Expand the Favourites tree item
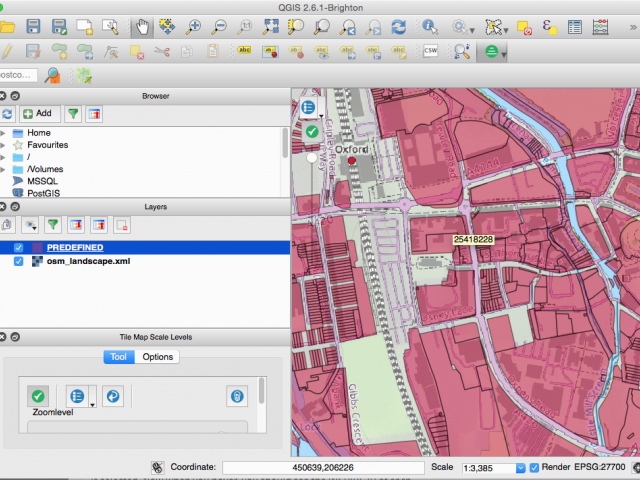The image size is (640, 480). [x=3, y=145]
